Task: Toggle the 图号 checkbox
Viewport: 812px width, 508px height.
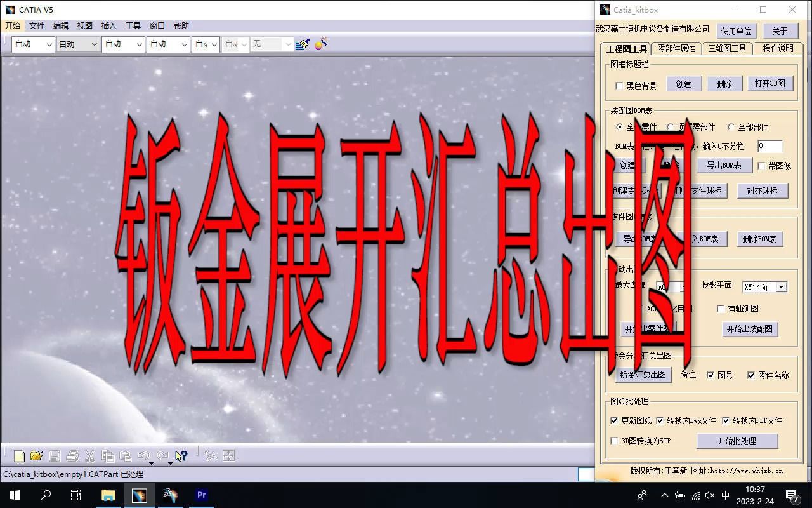Action: click(x=710, y=375)
